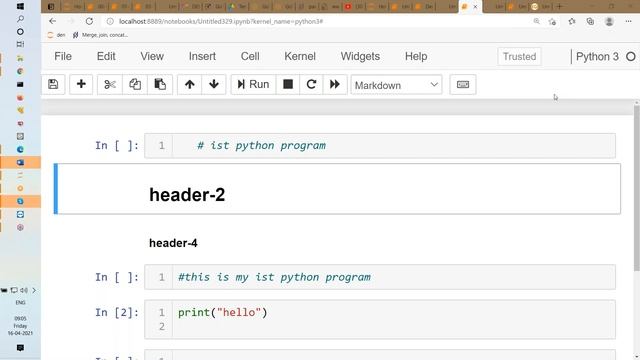Viewport: 640px width, 360px height.
Task: Reload the page in browser
Action: (x=89, y=21)
